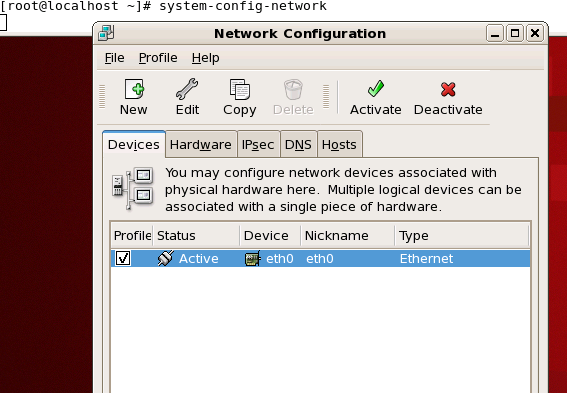Viewport: 567px width, 393px height.
Task: Click the Network Configuration window menu icon
Action: [x=106, y=33]
